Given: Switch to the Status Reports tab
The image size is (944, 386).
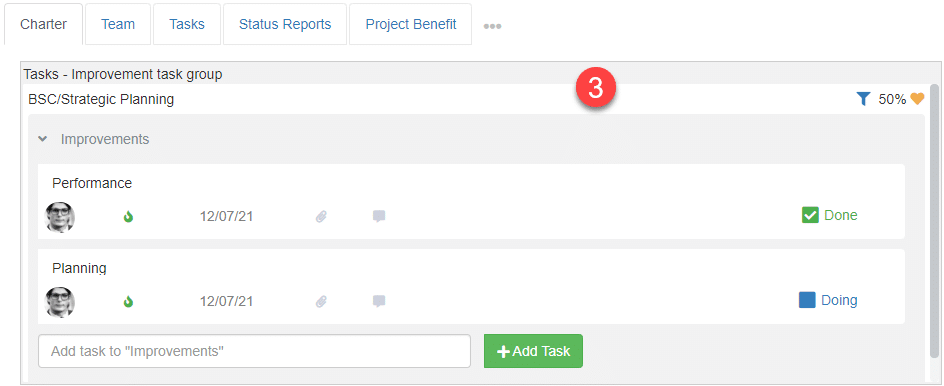Looking at the screenshot, I should pos(285,24).
